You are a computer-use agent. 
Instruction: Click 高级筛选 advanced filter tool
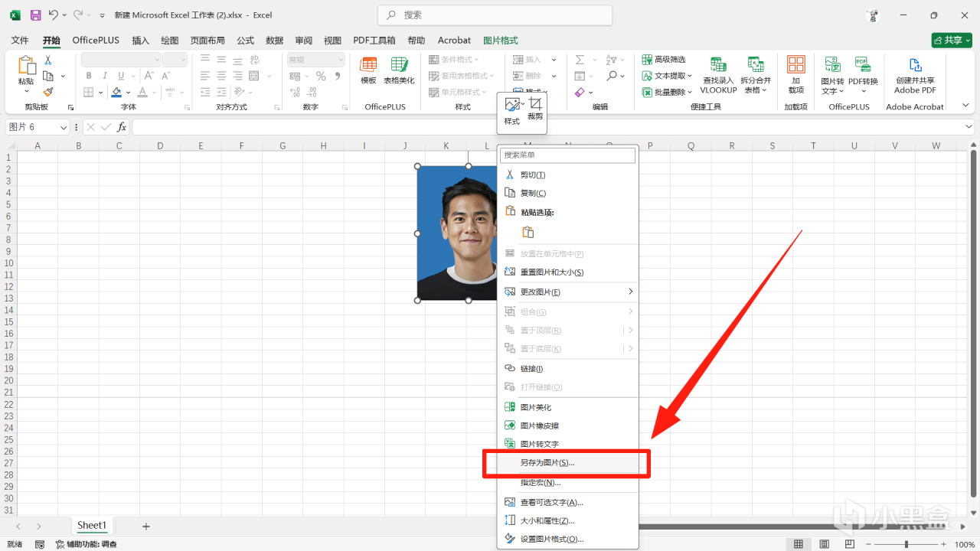coord(664,60)
